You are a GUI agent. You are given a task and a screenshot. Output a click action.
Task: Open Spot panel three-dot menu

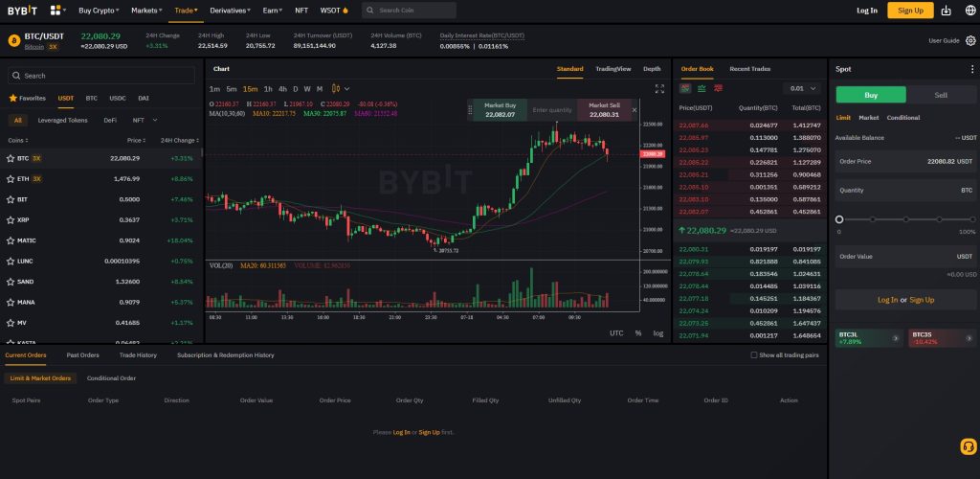[972, 69]
